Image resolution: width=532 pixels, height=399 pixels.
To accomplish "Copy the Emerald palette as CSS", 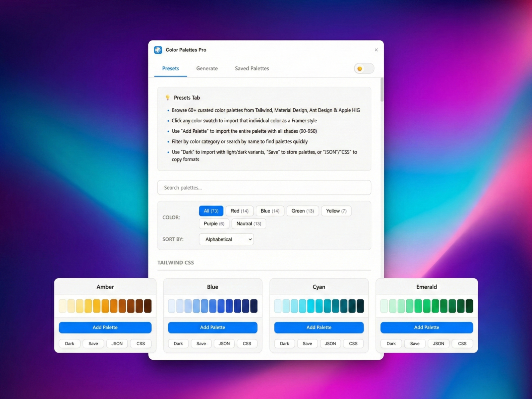I will [462, 343].
